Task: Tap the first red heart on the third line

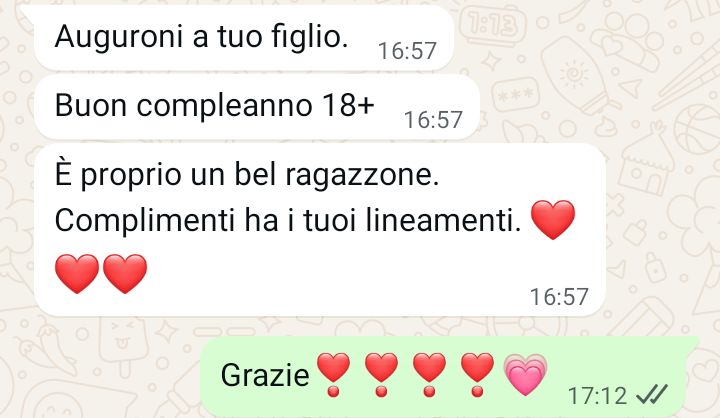Action: [77, 274]
